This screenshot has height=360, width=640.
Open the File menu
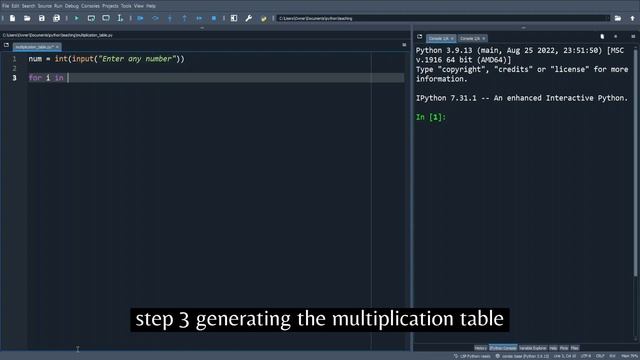point(5,6)
